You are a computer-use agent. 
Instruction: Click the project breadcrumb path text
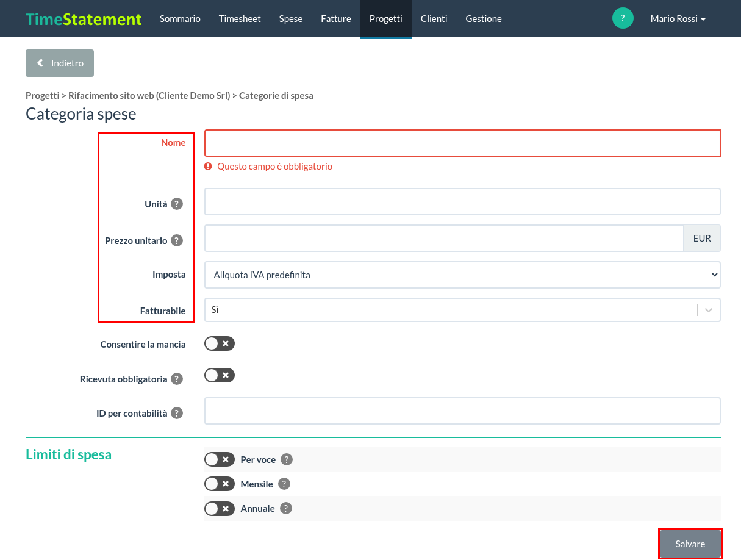pos(170,96)
